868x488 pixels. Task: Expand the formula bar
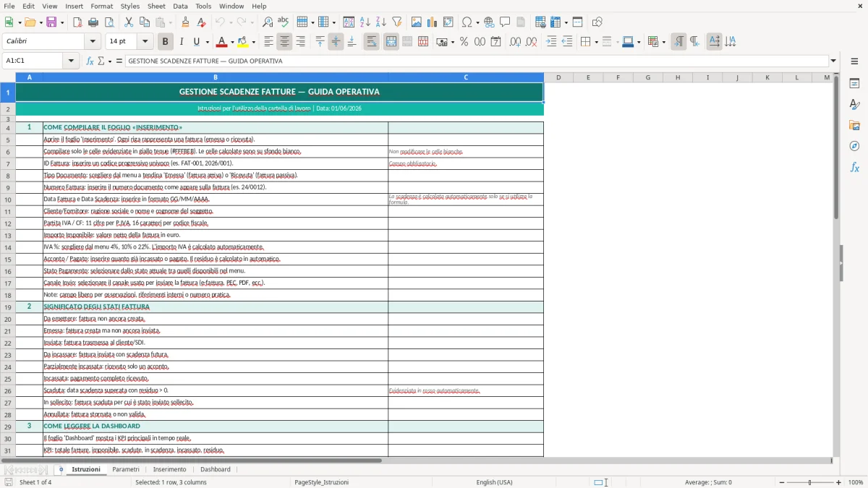833,61
